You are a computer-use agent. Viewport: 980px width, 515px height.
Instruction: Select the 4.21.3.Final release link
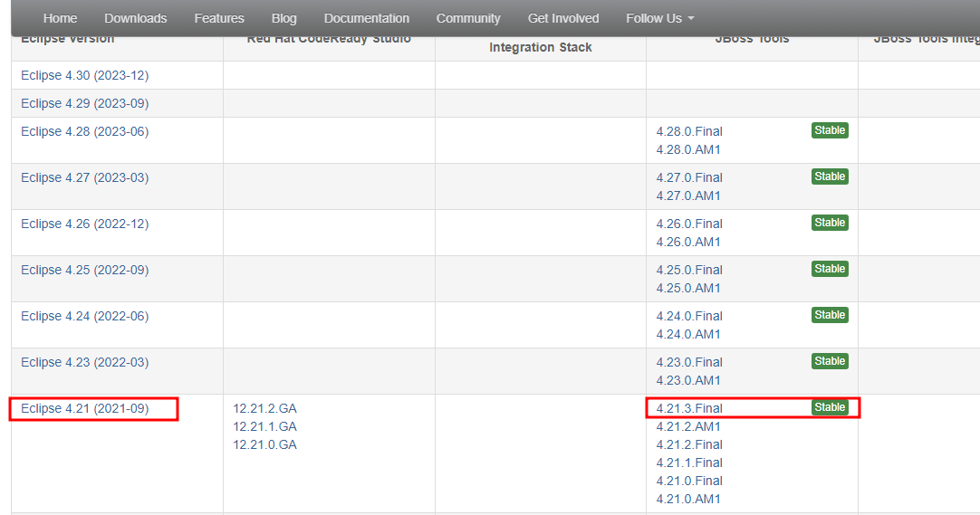pyautogui.click(x=689, y=409)
